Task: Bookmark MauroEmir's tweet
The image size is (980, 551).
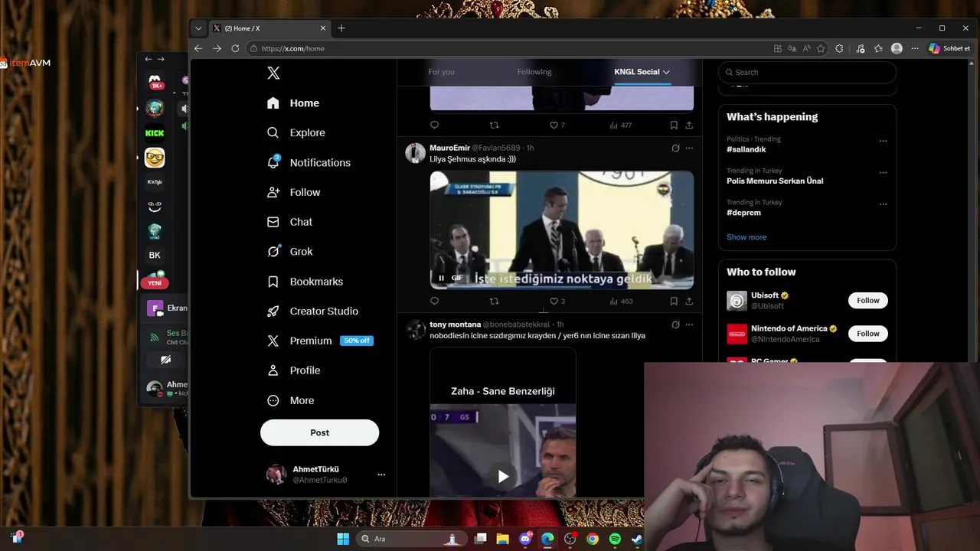Action: (x=674, y=302)
